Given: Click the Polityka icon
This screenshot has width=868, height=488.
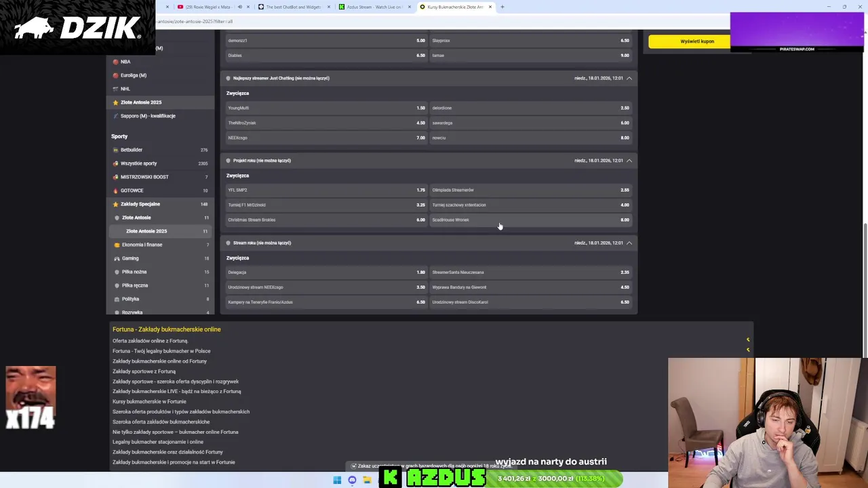Looking at the screenshot, I should click(x=117, y=299).
